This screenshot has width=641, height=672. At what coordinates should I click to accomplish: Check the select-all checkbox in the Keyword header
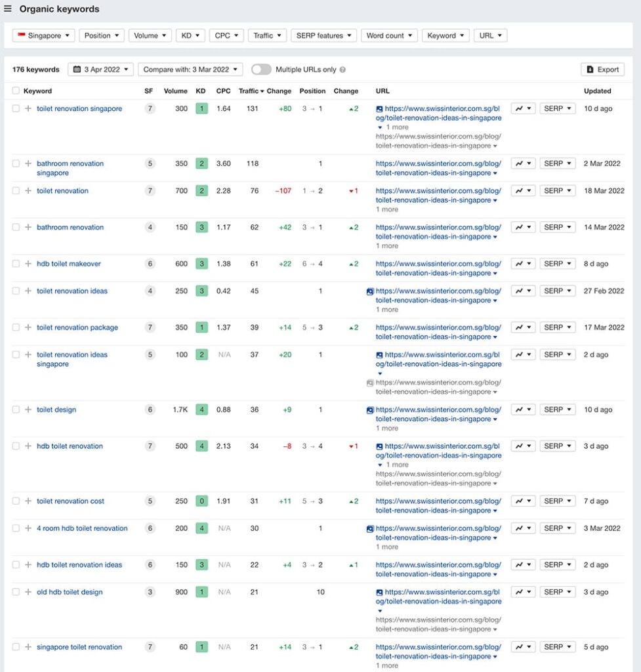coord(16,91)
